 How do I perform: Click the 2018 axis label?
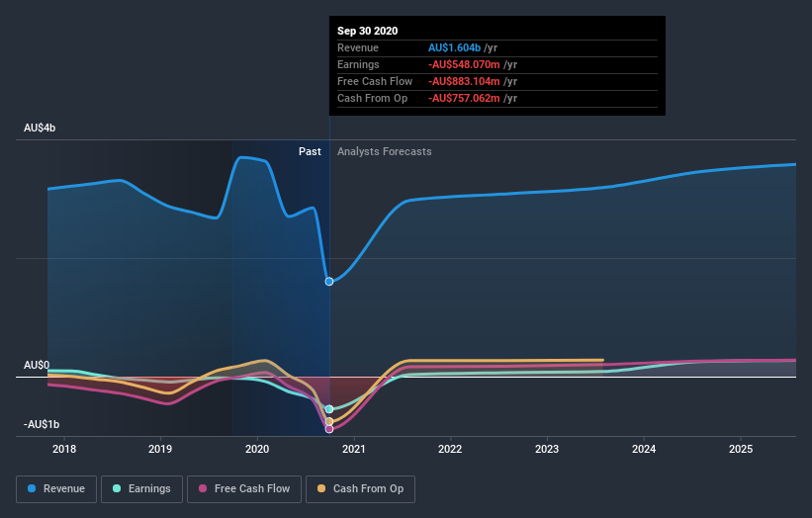[64, 449]
